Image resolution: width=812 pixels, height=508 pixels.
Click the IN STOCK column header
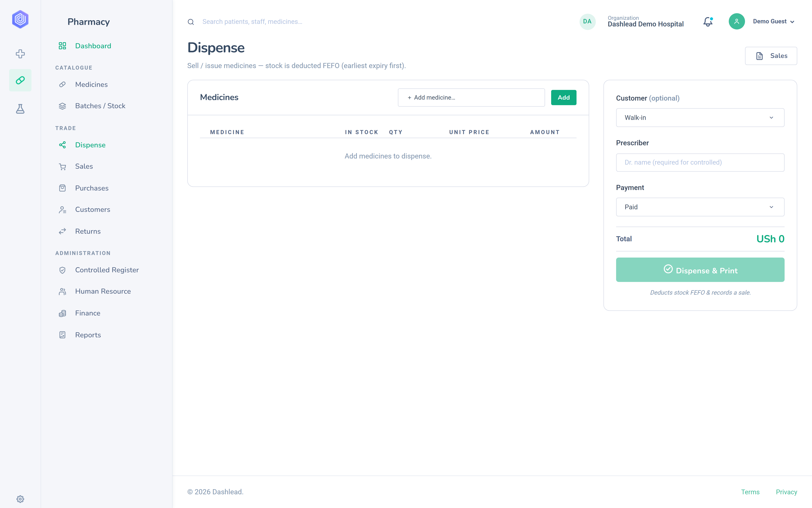pyautogui.click(x=361, y=132)
